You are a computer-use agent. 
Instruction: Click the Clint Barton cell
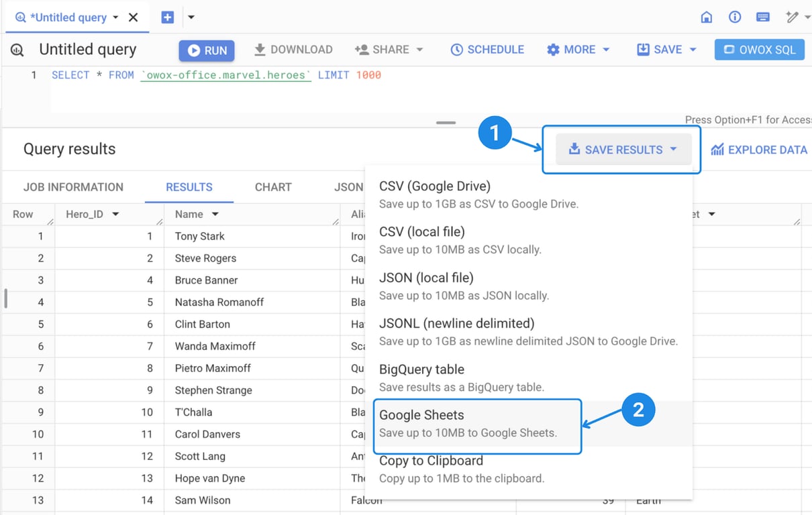point(252,324)
